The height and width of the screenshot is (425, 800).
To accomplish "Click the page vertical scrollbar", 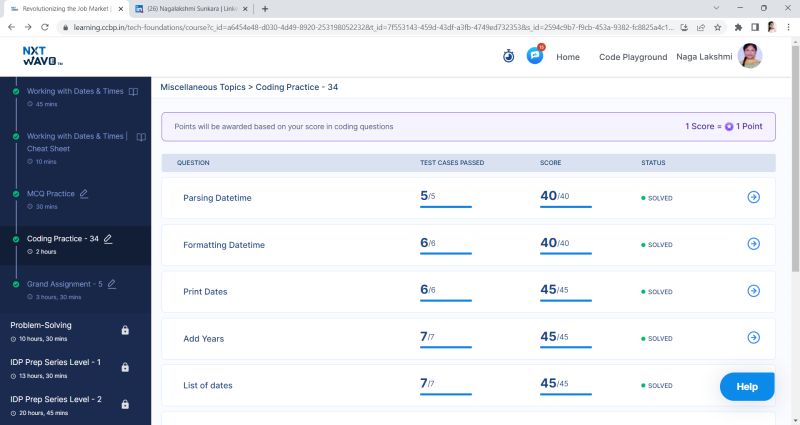I will [x=795, y=158].
